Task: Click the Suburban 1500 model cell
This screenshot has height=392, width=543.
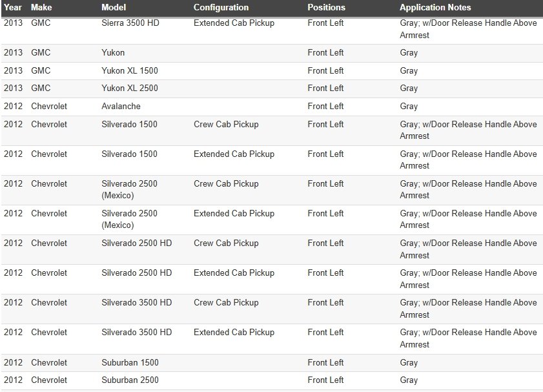Action: [130, 362]
